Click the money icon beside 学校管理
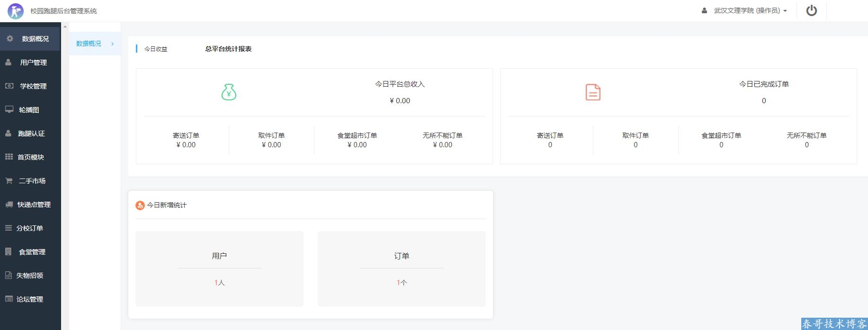Screen dimensions: 868x330 [x=9, y=86]
